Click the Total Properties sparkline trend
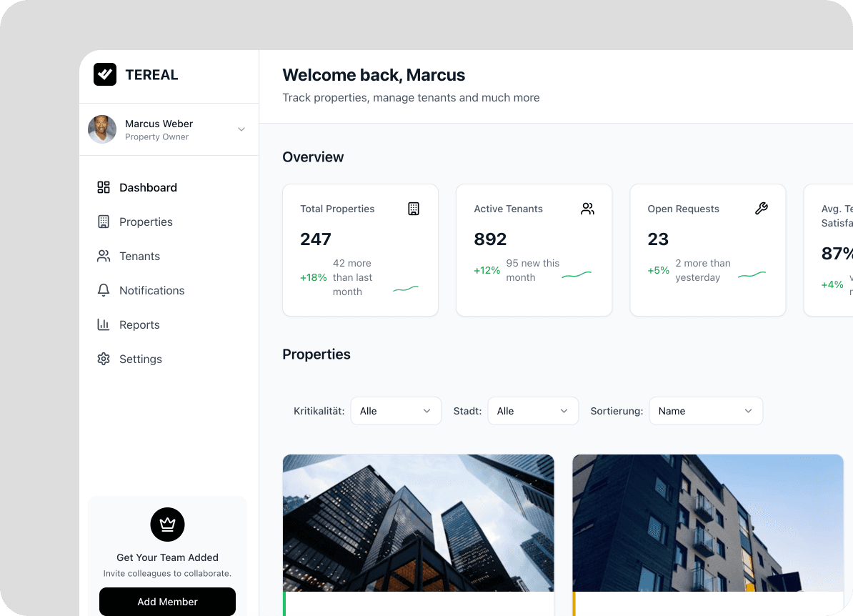 click(406, 289)
